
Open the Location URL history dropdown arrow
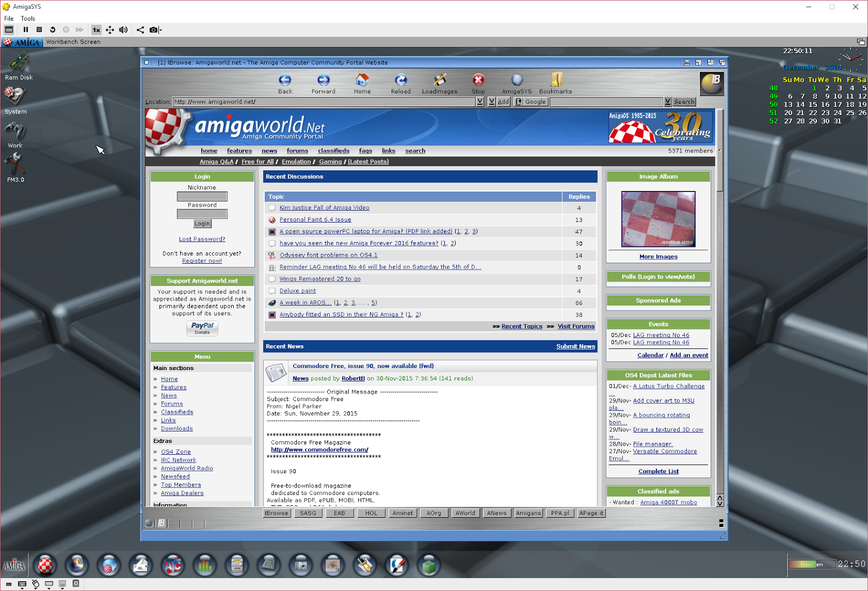480,101
